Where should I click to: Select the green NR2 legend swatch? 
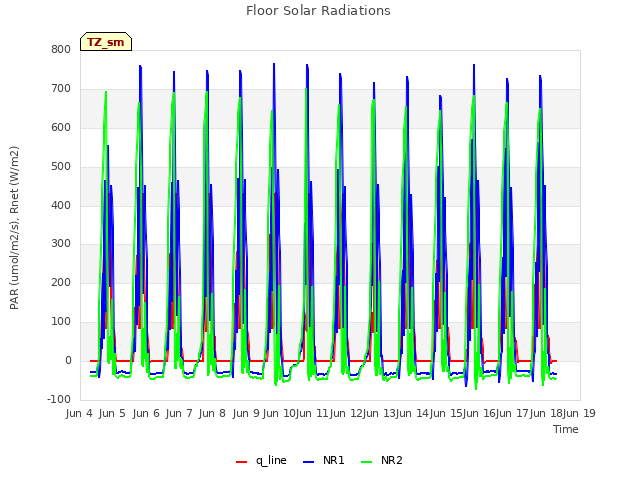point(367,461)
